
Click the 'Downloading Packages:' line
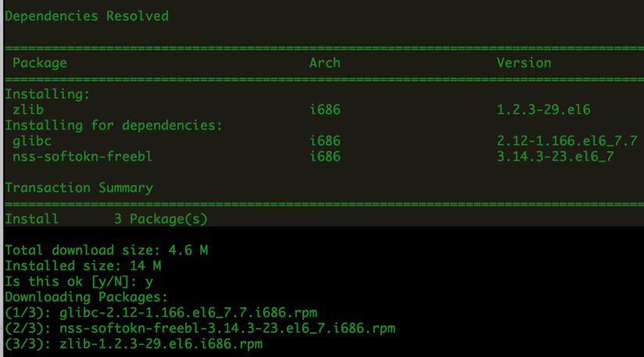87,297
